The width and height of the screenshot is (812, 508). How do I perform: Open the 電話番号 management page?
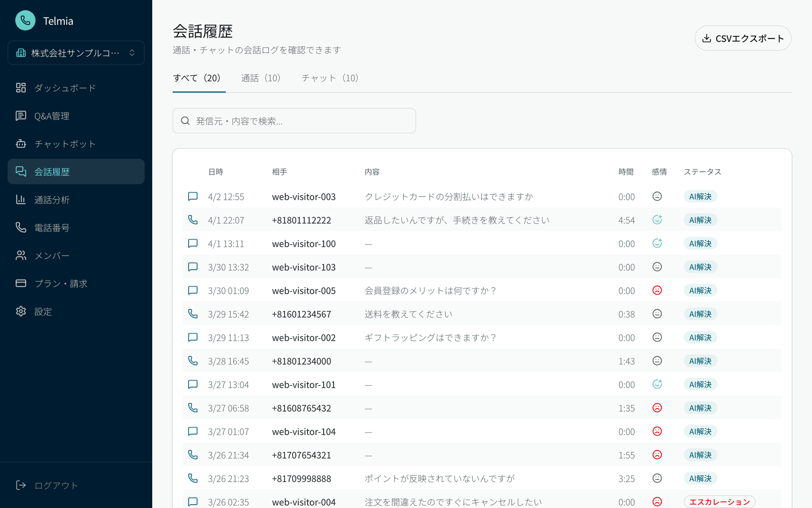coord(52,227)
